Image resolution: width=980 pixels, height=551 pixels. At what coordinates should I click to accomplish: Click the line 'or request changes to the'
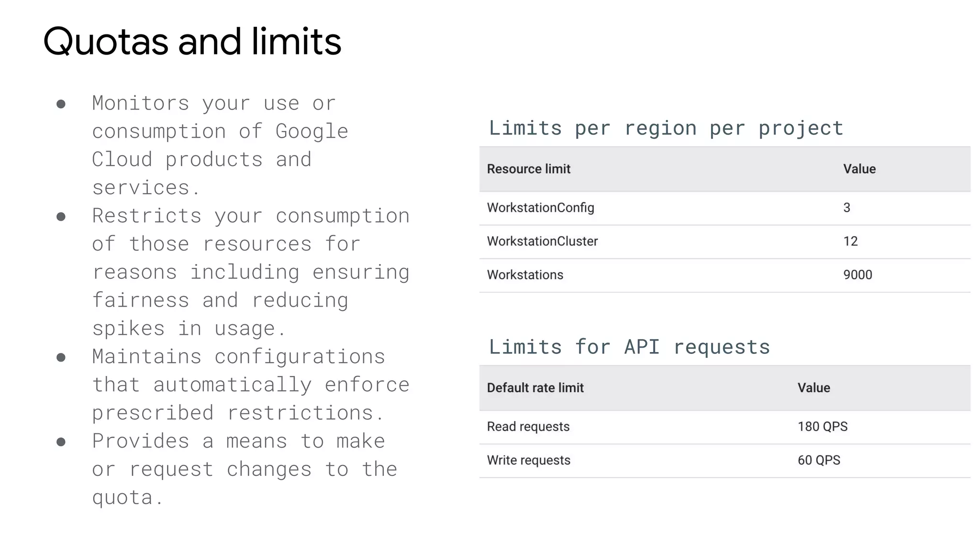(245, 470)
